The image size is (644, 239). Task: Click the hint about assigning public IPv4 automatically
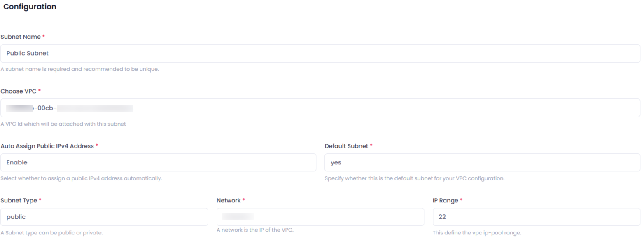tap(81, 178)
